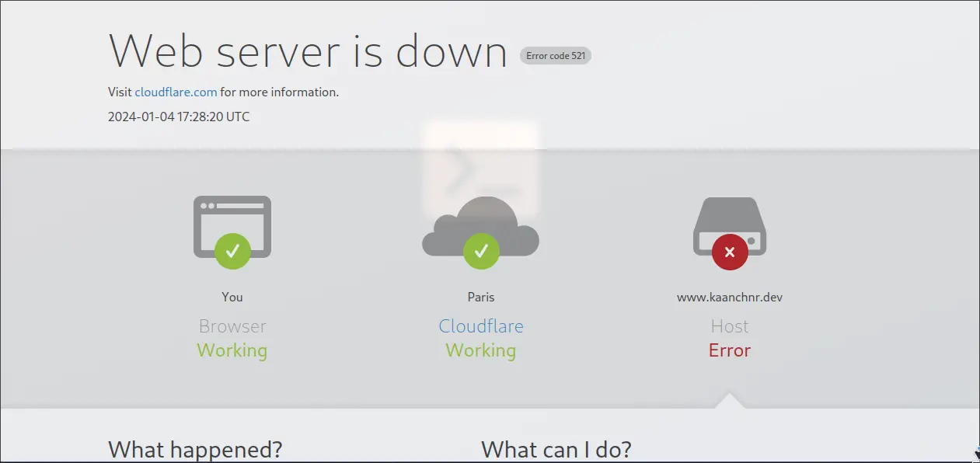Click the www.kaanchnr.dev host name
The width and height of the screenshot is (980, 463).
pos(730,297)
